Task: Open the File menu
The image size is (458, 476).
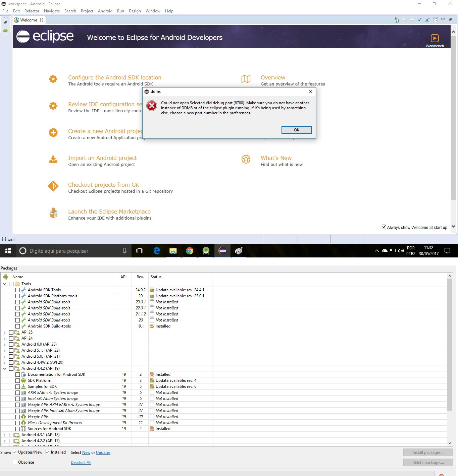Action: tap(5, 11)
